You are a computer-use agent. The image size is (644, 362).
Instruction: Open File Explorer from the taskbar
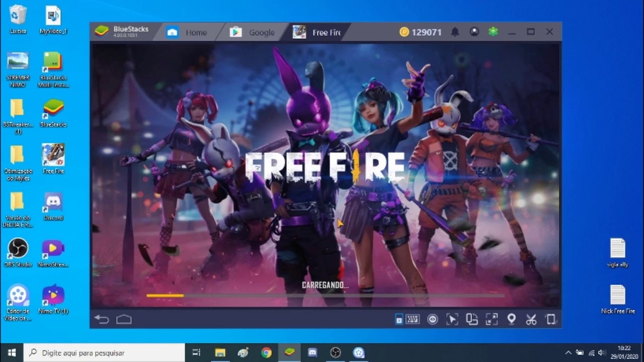click(219, 352)
